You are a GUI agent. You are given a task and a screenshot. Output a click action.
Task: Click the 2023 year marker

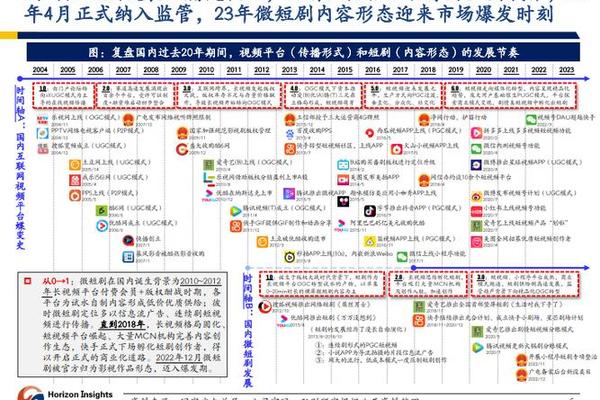pos(566,70)
